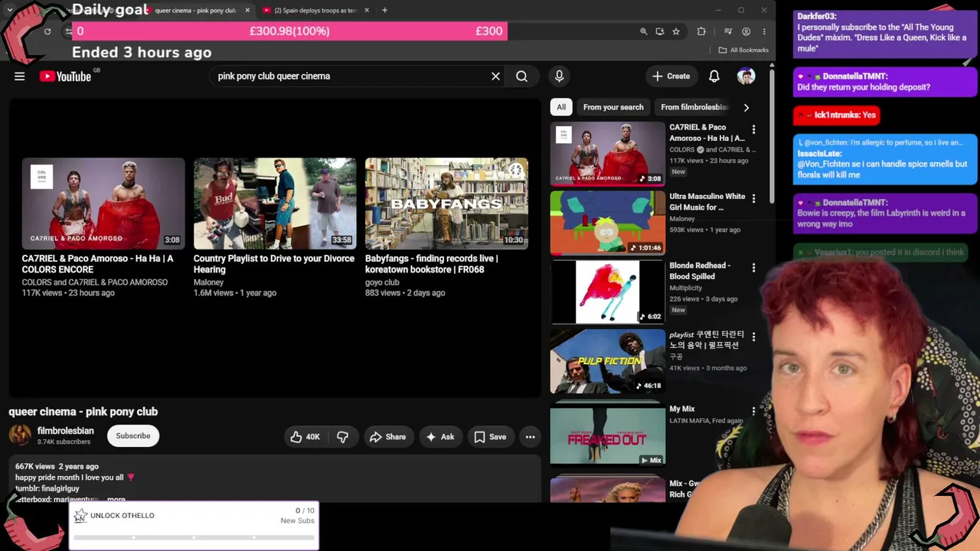Save the video to a playlist
This screenshot has height=551, width=980.
pyautogui.click(x=490, y=437)
